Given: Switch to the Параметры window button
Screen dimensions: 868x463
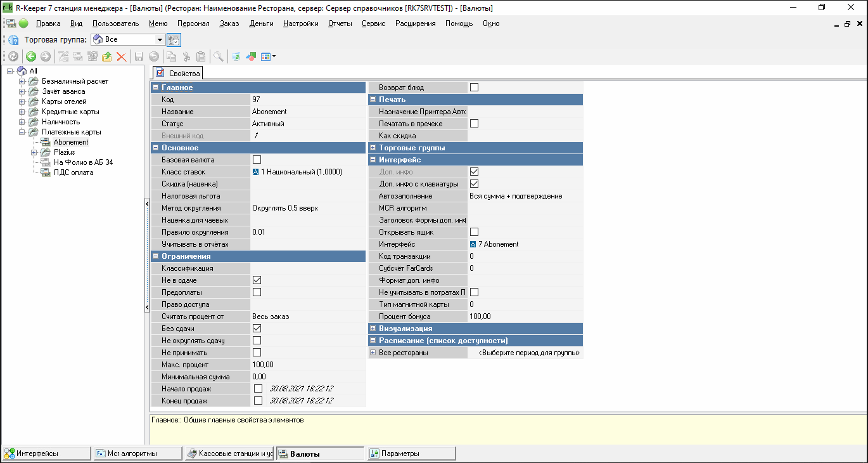Looking at the screenshot, I should (411, 453).
